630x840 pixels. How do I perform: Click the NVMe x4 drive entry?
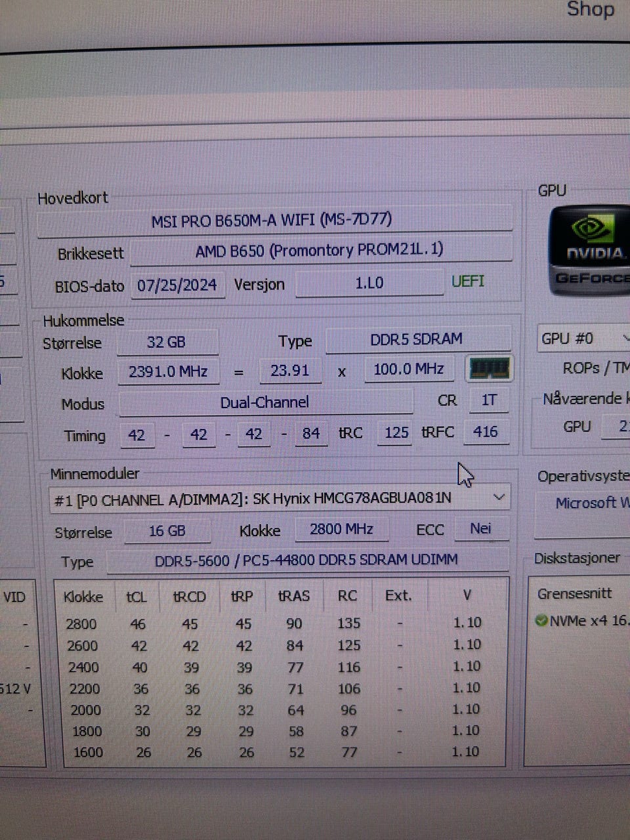[x=582, y=620]
